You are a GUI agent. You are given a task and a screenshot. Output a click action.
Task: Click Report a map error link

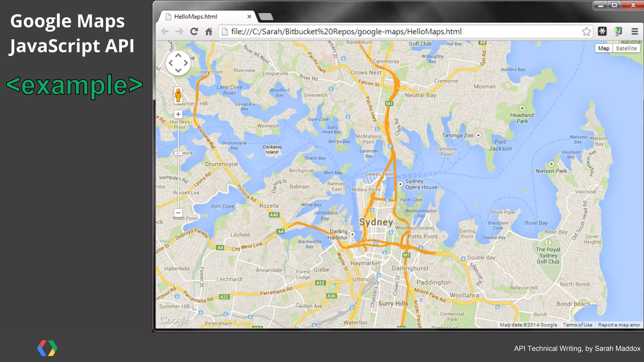pyautogui.click(x=619, y=325)
